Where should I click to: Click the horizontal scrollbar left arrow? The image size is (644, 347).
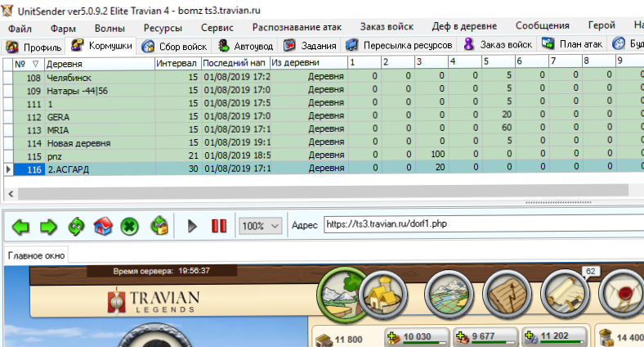[11, 194]
